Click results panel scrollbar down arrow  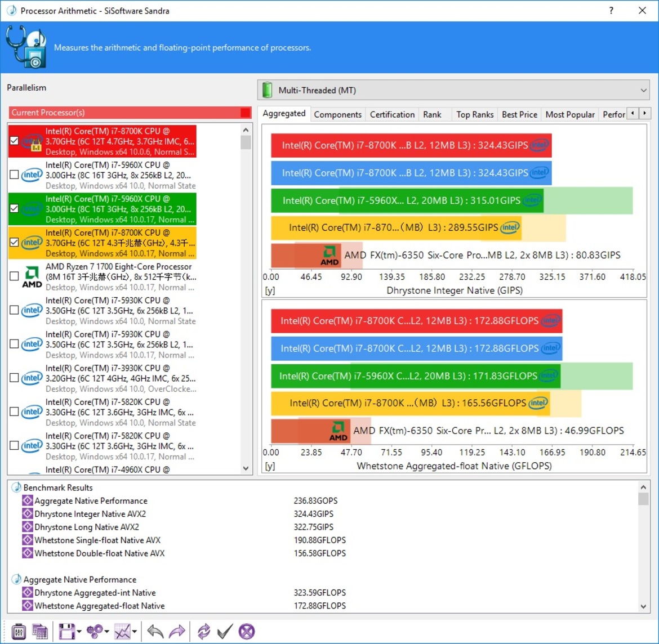tap(643, 606)
